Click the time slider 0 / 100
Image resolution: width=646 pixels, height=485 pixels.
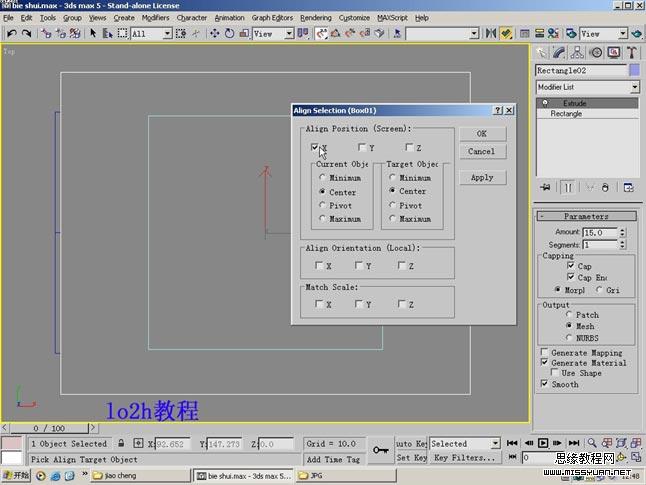click(x=49, y=428)
